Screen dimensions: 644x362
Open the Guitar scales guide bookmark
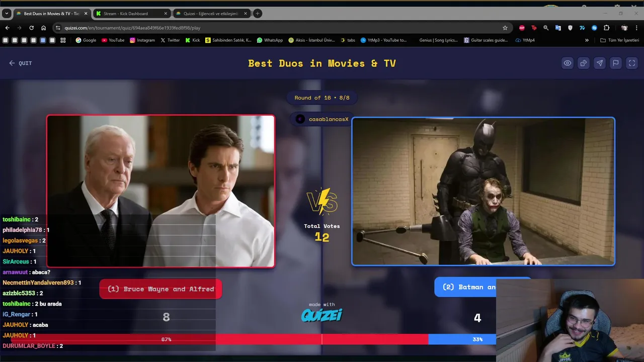[486, 40]
